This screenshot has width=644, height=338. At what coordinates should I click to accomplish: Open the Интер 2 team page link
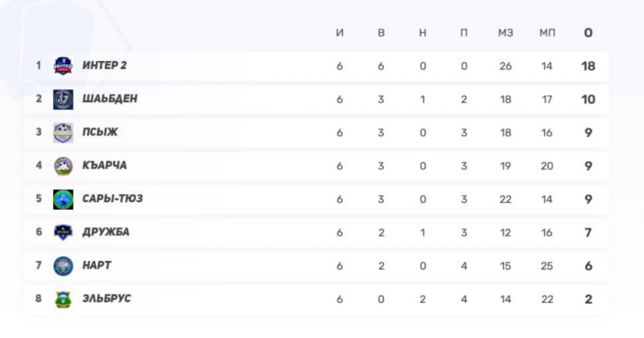104,66
